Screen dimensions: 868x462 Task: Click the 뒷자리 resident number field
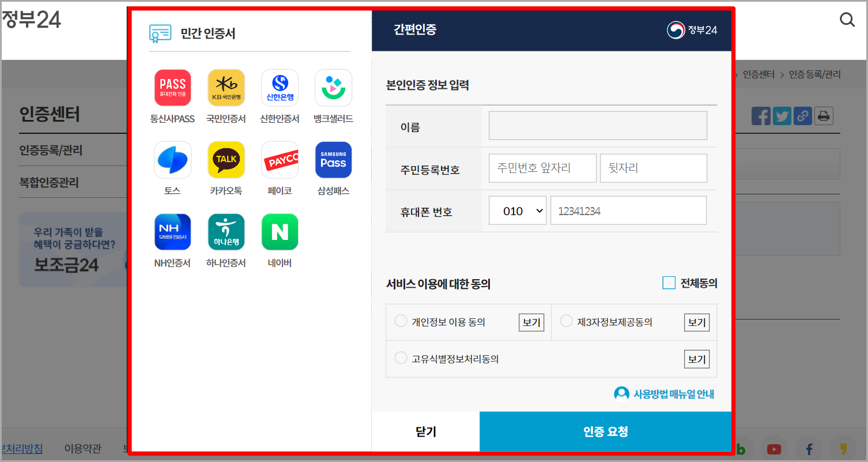653,168
